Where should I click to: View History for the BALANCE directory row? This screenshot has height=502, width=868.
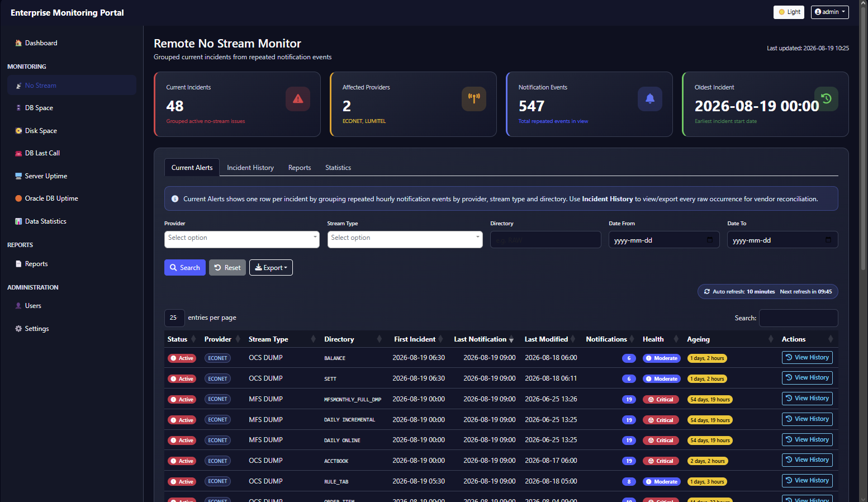click(x=807, y=358)
